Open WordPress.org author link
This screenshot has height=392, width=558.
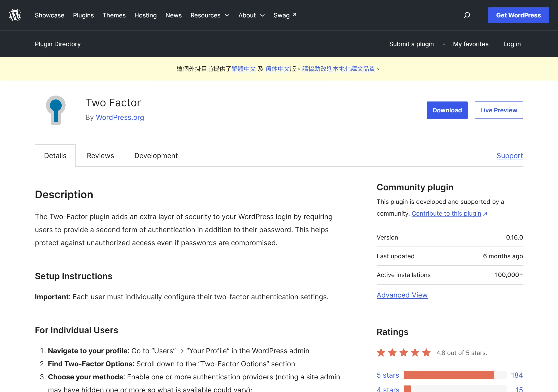pyautogui.click(x=120, y=117)
